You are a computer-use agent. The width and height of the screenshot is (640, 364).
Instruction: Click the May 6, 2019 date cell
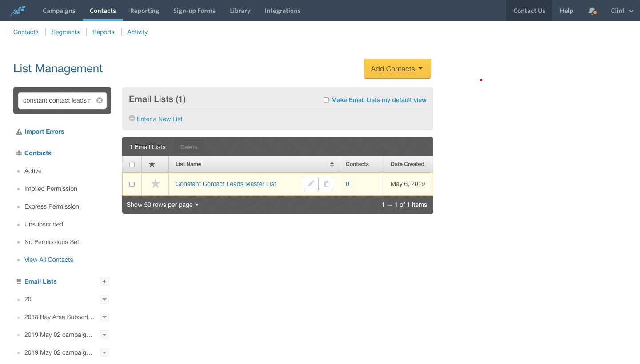(408, 184)
